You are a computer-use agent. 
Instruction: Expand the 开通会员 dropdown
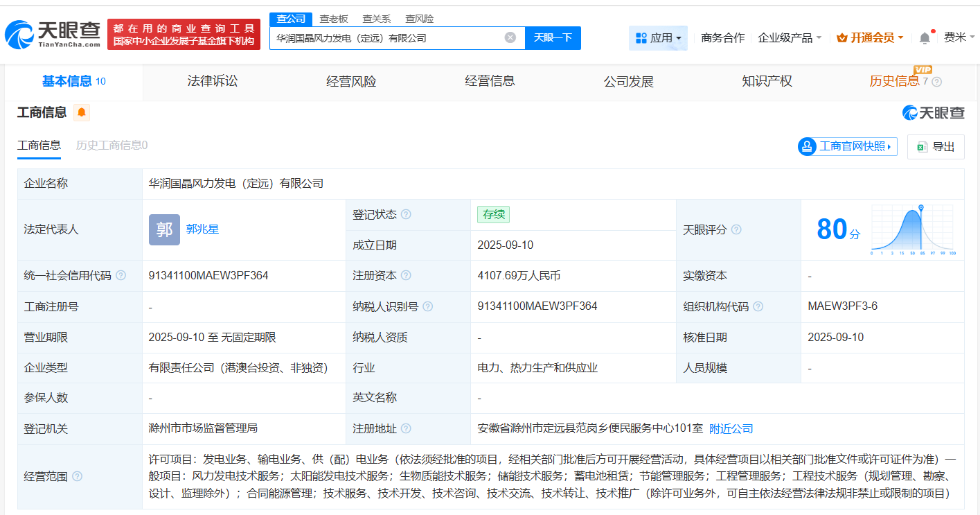870,38
